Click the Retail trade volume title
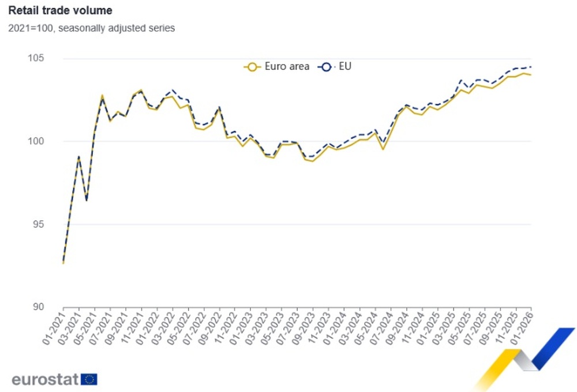The width and height of the screenshot is (577, 392). (x=61, y=10)
